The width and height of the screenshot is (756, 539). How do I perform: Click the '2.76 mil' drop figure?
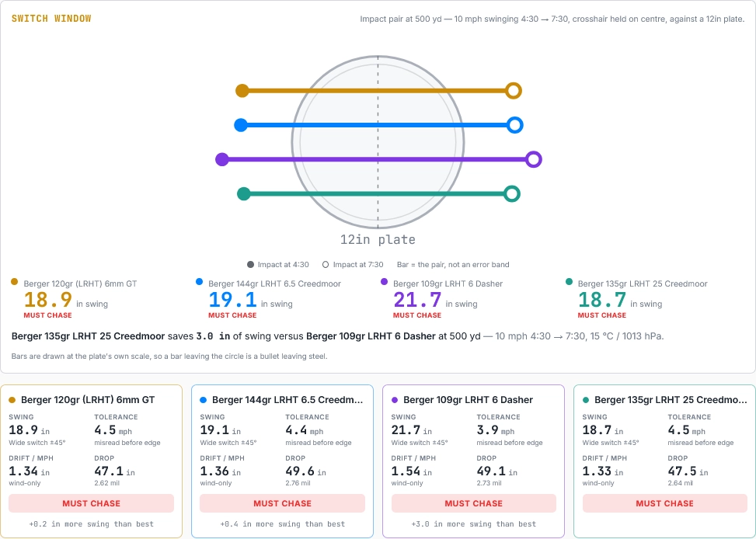pyautogui.click(x=298, y=483)
